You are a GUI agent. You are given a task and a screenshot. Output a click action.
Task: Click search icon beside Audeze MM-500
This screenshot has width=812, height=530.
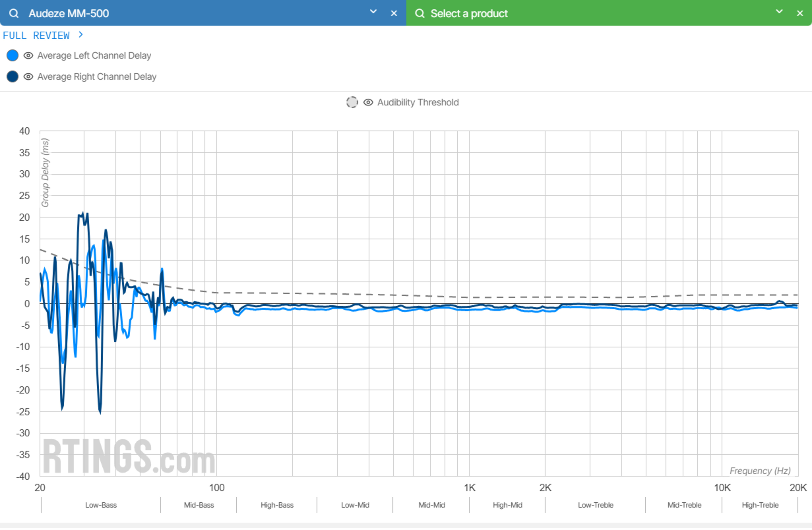(14, 13)
